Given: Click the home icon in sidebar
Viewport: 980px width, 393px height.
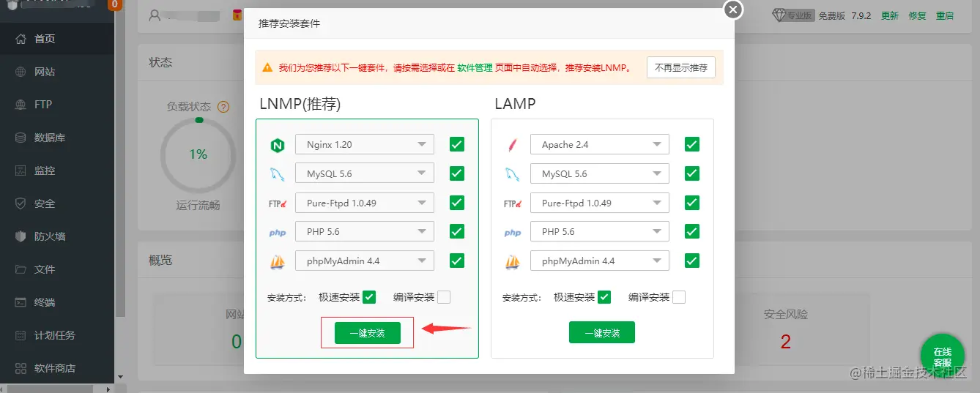Looking at the screenshot, I should click(21, 39).
